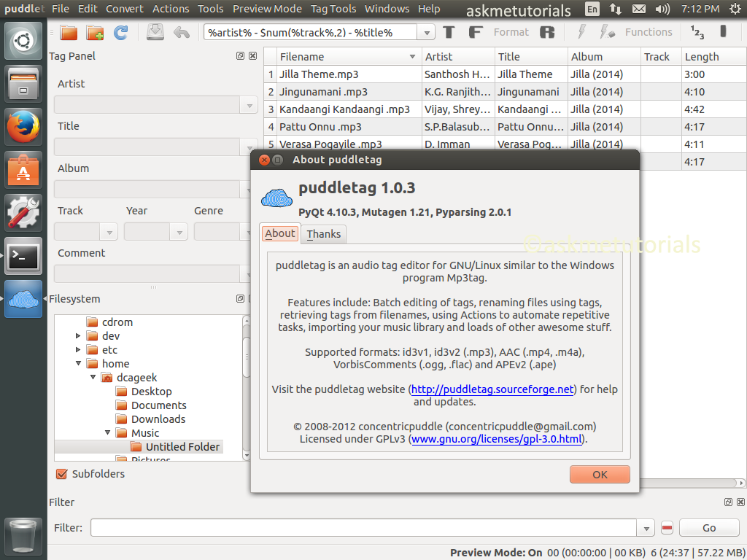Switch to the Thanks tab
This screenshot has width=747, height=560.
pyautogui.click(x=323, y=234)
